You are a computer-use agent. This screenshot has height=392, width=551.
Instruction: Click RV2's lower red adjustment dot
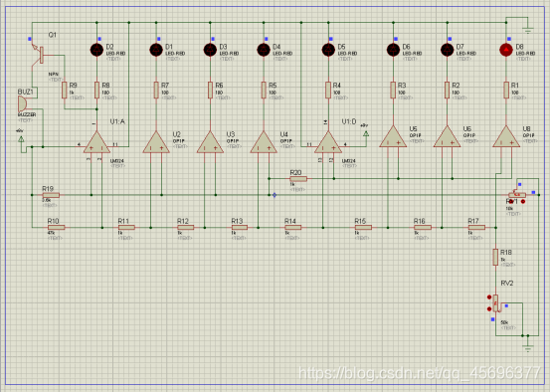(x=489, y=309)
